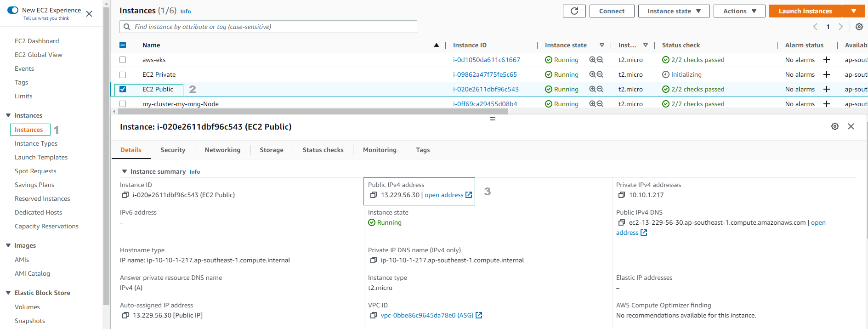The image size is (868, 329).
Task: Zoom in filter for aws-eks instance state
Action: point(592,60)
